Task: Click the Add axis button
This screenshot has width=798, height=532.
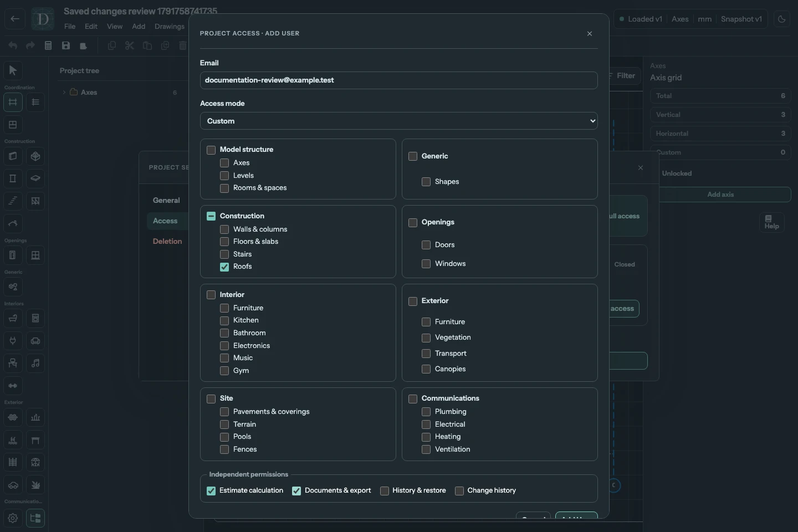Action: pos(720,195)
